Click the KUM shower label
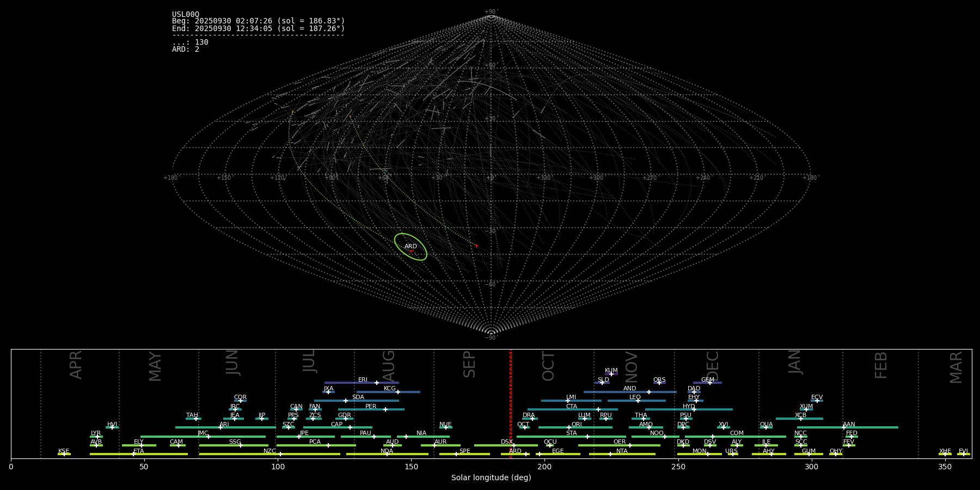980x490 pixels. click(611, 370)
